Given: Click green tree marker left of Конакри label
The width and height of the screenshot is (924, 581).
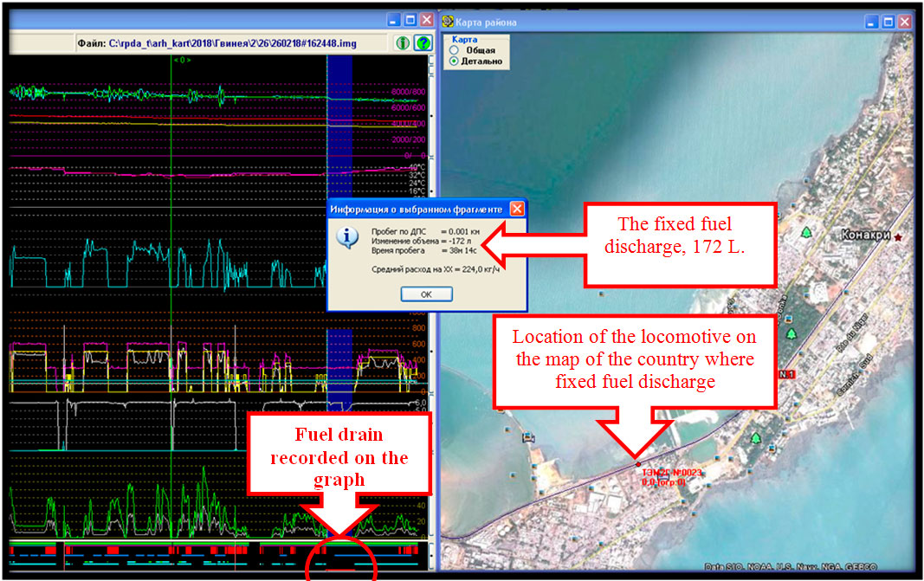Looking at the screenshot, I should pyautogui.click(x=807, y=232).
